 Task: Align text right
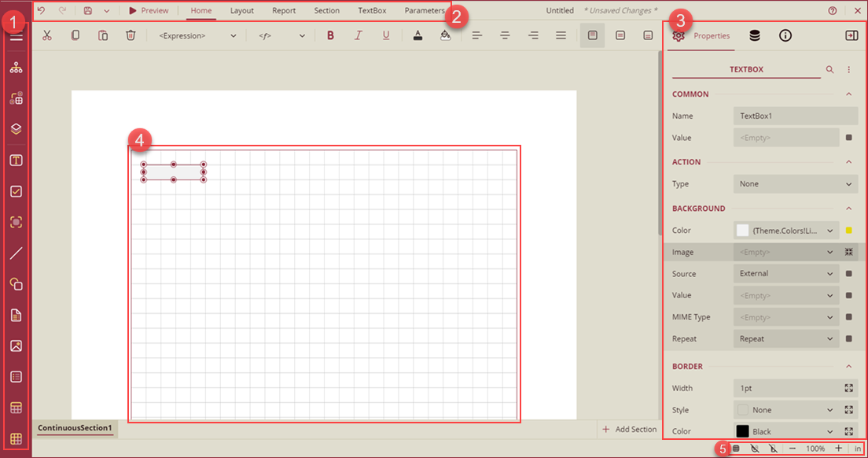(x=533, y=35)
